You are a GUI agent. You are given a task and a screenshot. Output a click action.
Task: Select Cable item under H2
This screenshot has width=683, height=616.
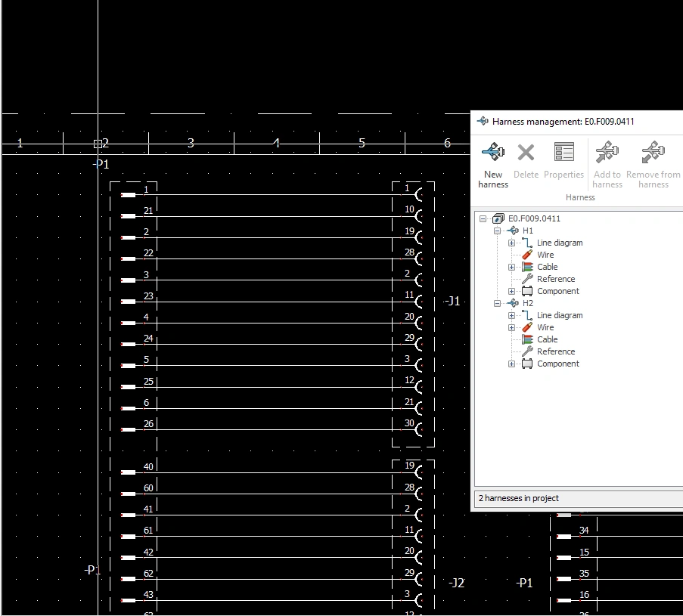pyautogui.click(x=547, y=339)
